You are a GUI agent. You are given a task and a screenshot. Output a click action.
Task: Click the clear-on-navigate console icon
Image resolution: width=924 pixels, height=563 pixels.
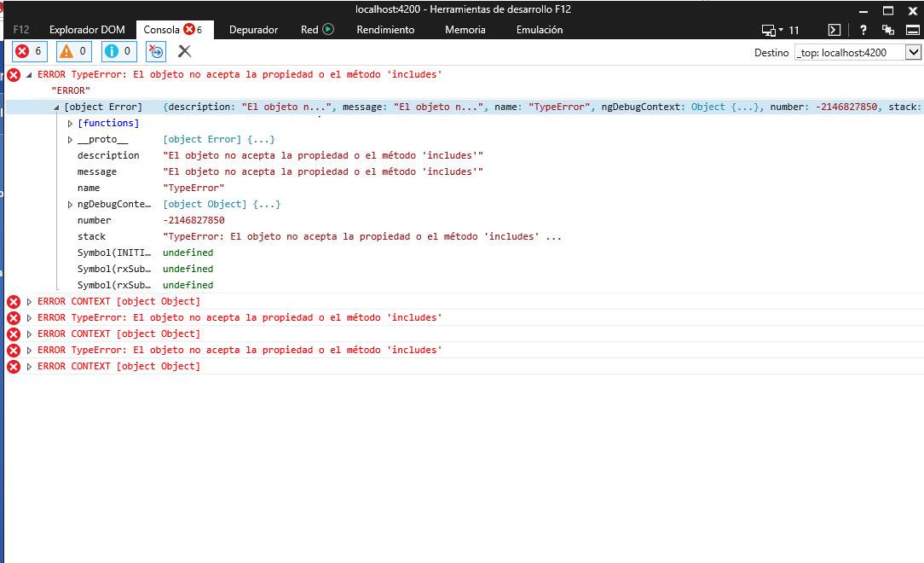click(156, 52)
